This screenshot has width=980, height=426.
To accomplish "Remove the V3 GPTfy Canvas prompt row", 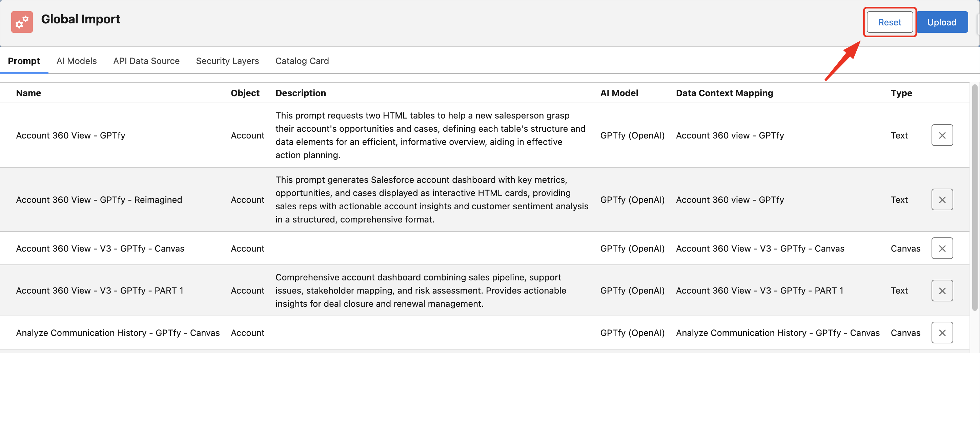I will [x=942, y=248].
